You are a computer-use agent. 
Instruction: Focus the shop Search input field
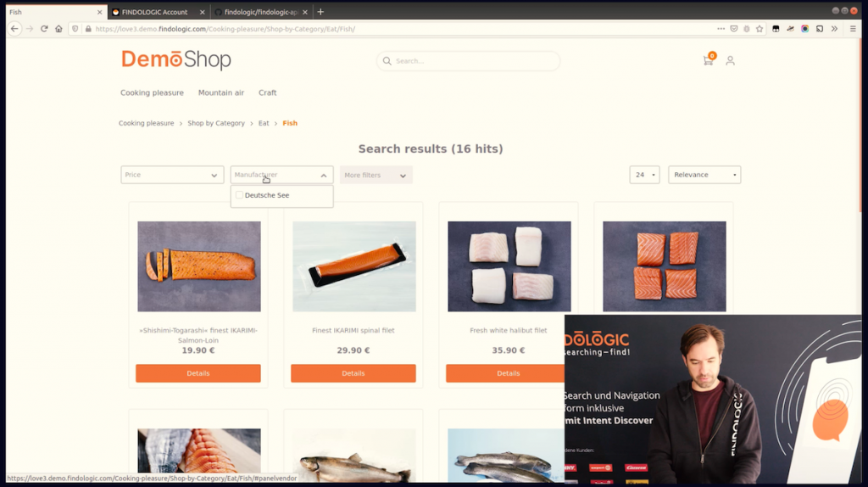coord(468,61)
